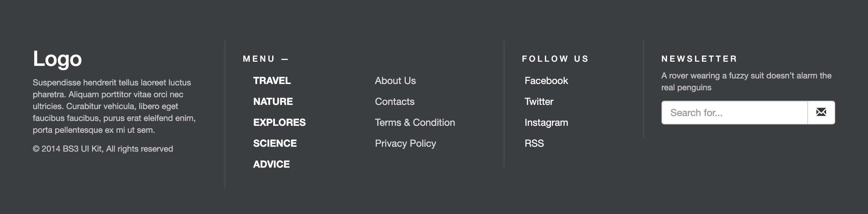Open the ADVICE page
The width and height of the screenshot is (868, 214).
coord(271,164)
